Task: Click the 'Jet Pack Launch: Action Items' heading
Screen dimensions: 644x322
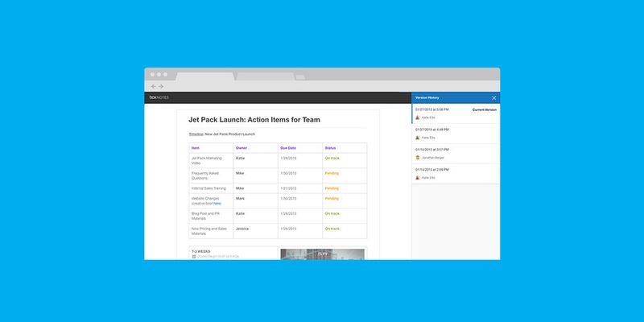Action: (254, 120)
